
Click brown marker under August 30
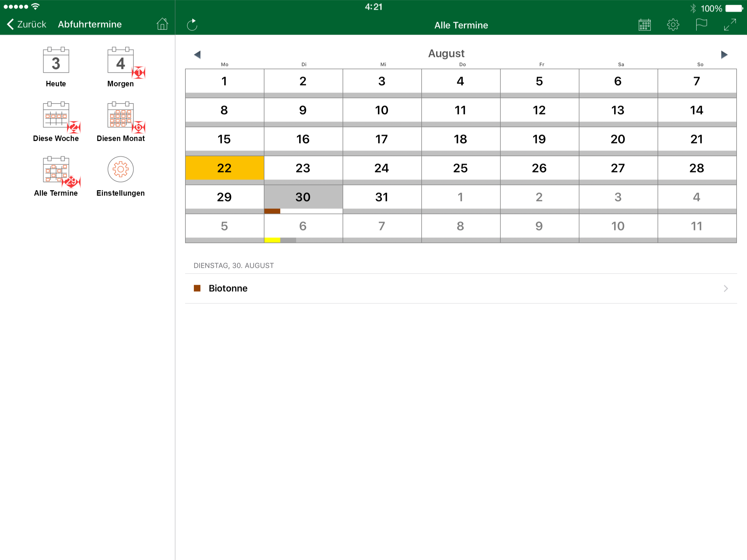[272, 211]
